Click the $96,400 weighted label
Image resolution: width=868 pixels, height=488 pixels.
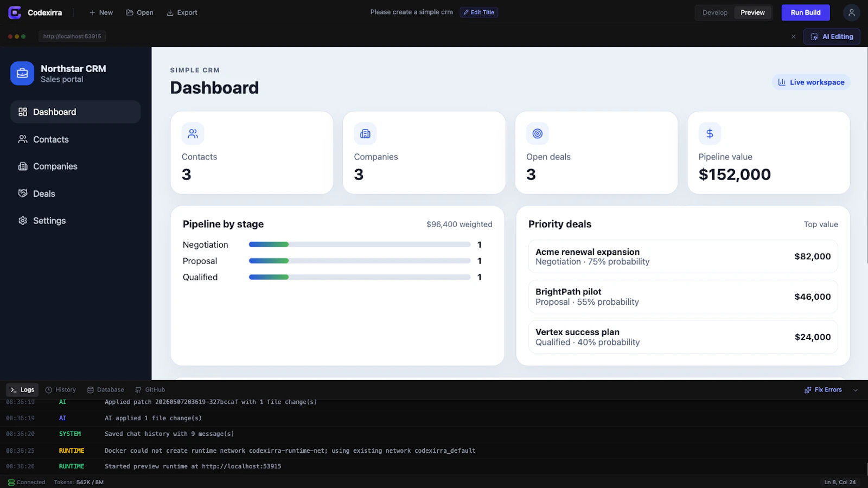coord(459,224)
